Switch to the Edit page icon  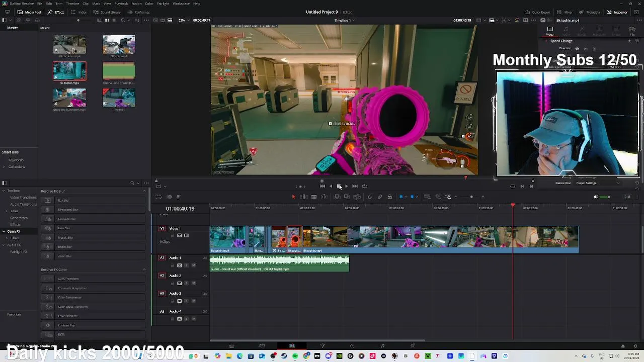[292, 346]
